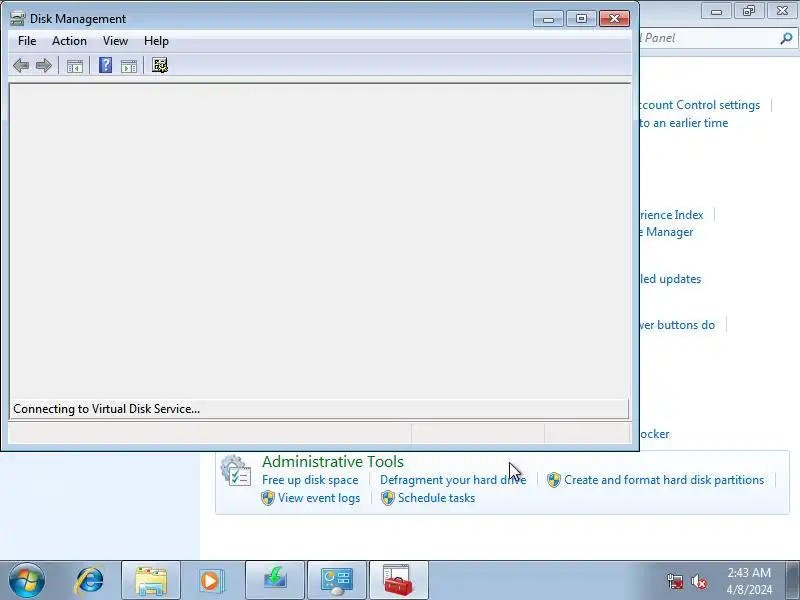800x600 pixels.
Task: Open restore to an earlier time link
Action: coord(684,123)
